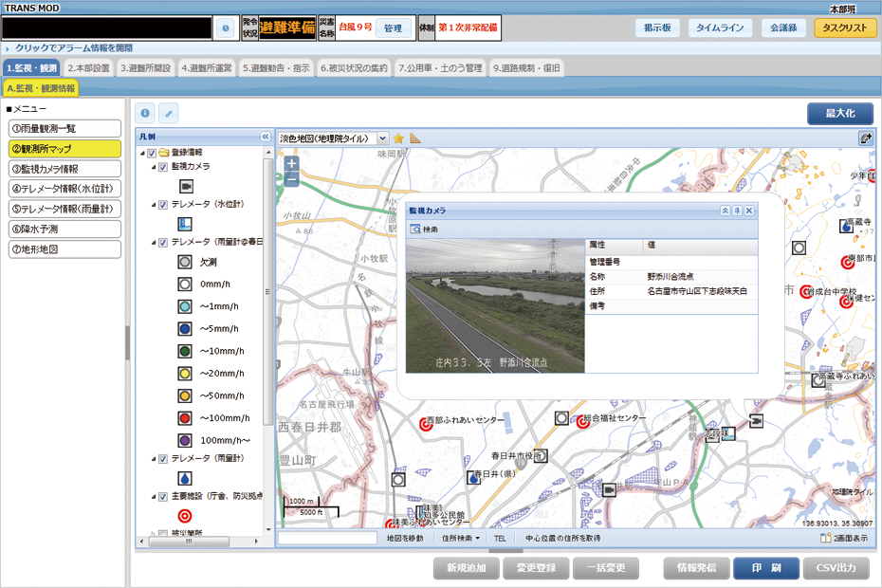Collapse the 登録情報 tree node
The height and width of the screenshot is (588, 882).
143,153
